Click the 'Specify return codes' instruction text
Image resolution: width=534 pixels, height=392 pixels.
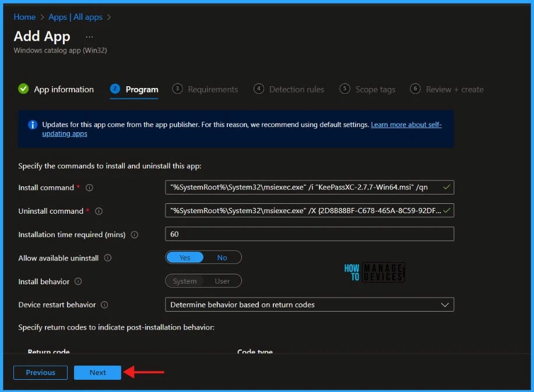117,327
